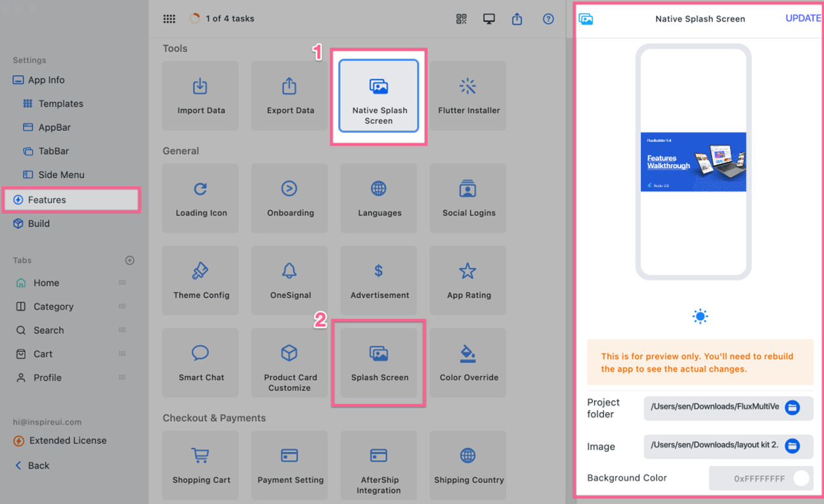Open the AfterShip Integration tile
The image size is (824, 504).
pos(379,465)
